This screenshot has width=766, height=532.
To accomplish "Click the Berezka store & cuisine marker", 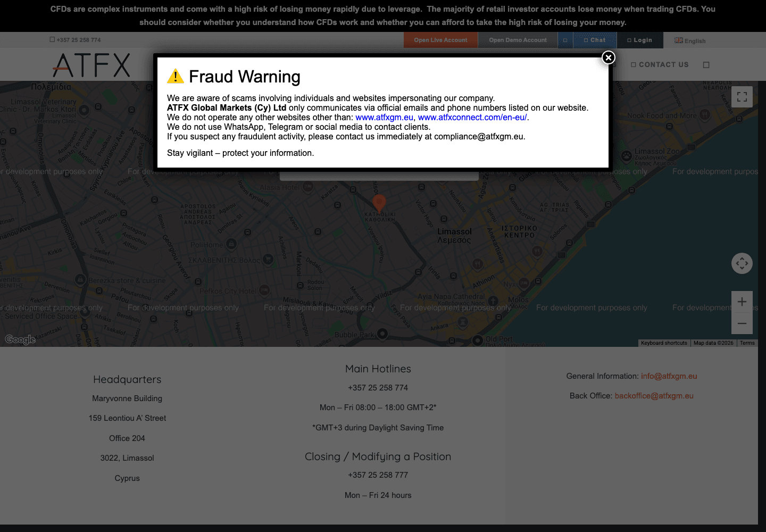I will [80, 279].
